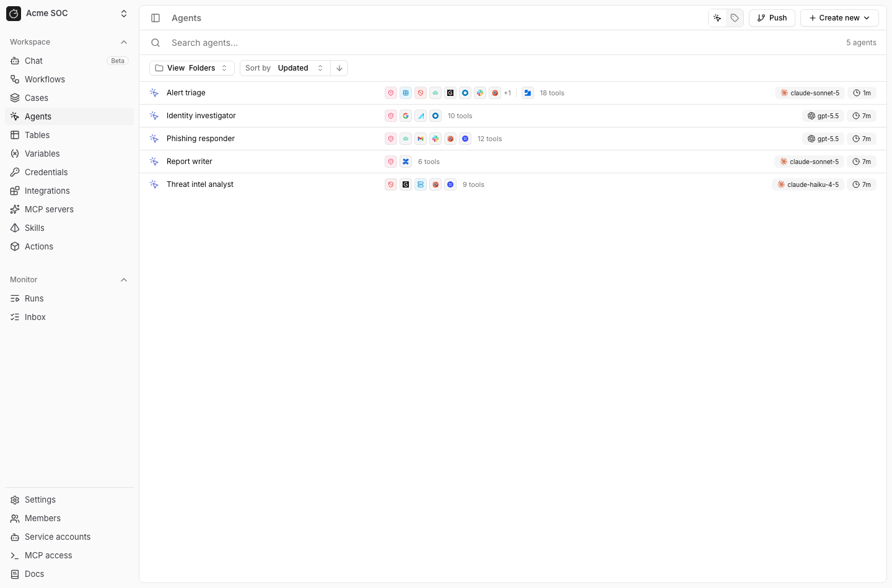Click the search magnifier icon
This screenshot has height=588, width=892.
coord(155,43)
